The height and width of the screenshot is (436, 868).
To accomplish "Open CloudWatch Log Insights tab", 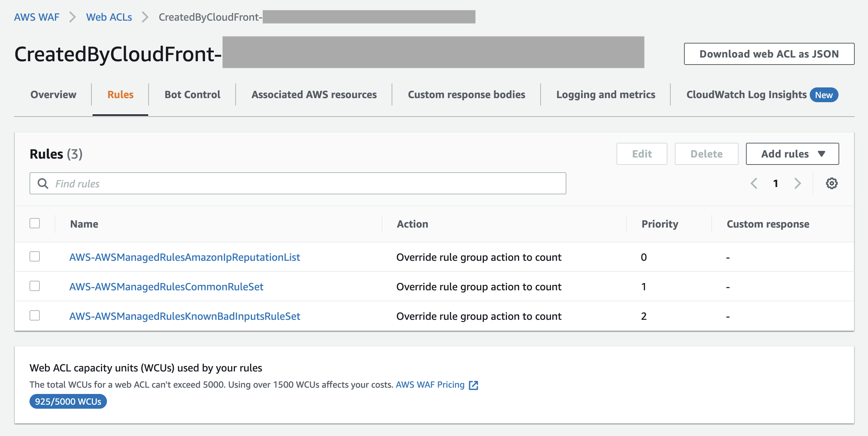I will (747, 95).
